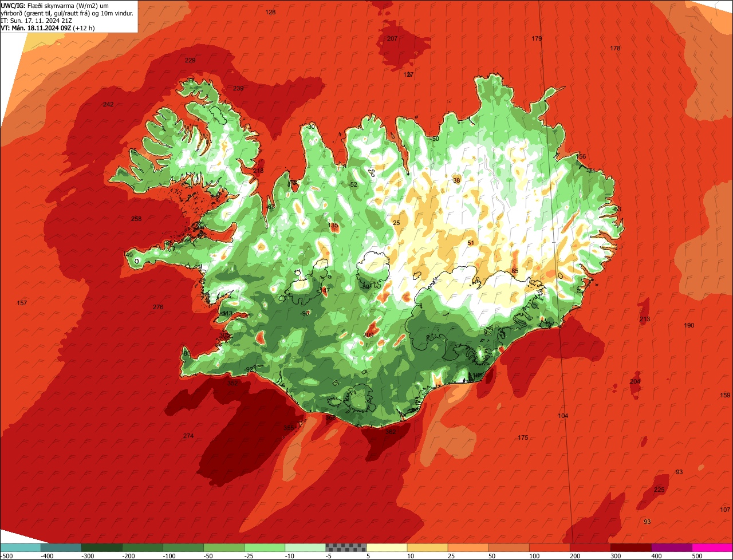Image resolution: width=733 pixels, height=560 pixels.
Task: Click the heat flux value 107 on the map
Action: [725, 510]
